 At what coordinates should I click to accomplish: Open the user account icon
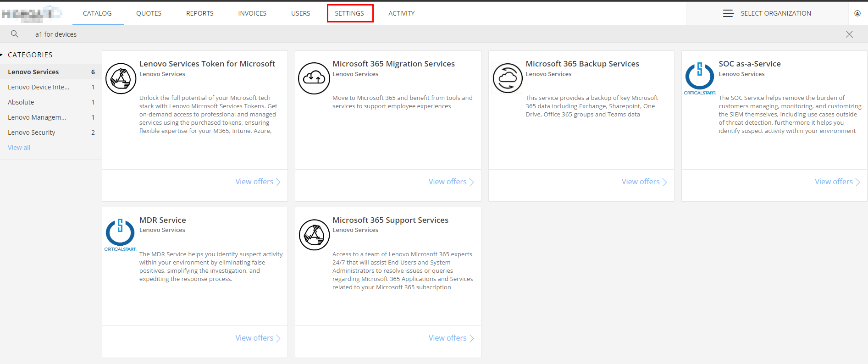coord(857,13)
